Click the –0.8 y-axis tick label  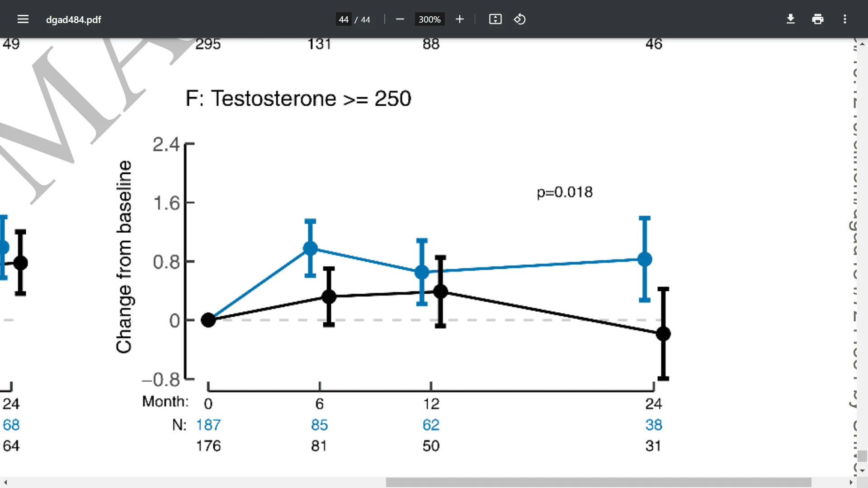tap(161, 380)
